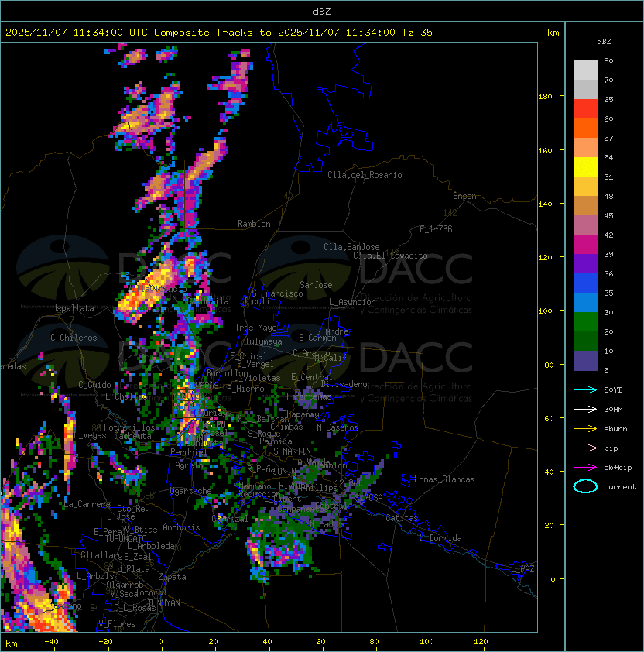Click the 'Tres_Mayo' map label

pyautogui.click(x=255, y=328)
